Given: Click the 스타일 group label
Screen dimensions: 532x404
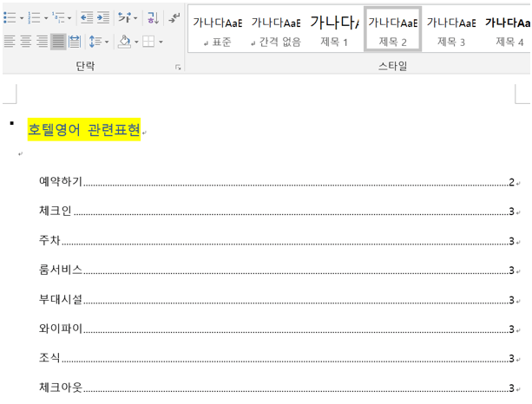Looking at the screenshot, I should [x=392, y=66].
